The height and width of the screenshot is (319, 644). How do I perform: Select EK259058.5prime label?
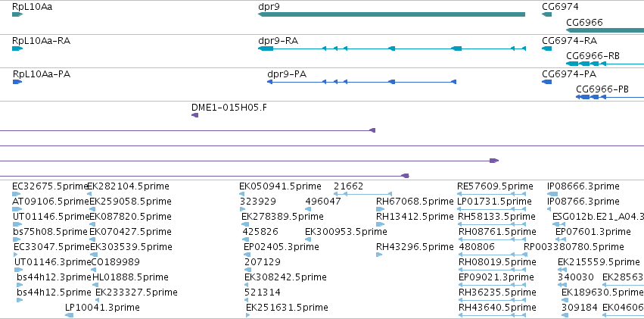[130, 202]
